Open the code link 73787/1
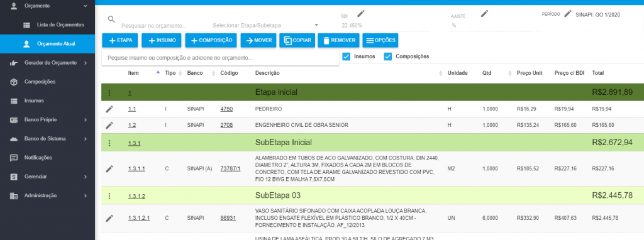 pyautogui.click(x=230, y=168)
